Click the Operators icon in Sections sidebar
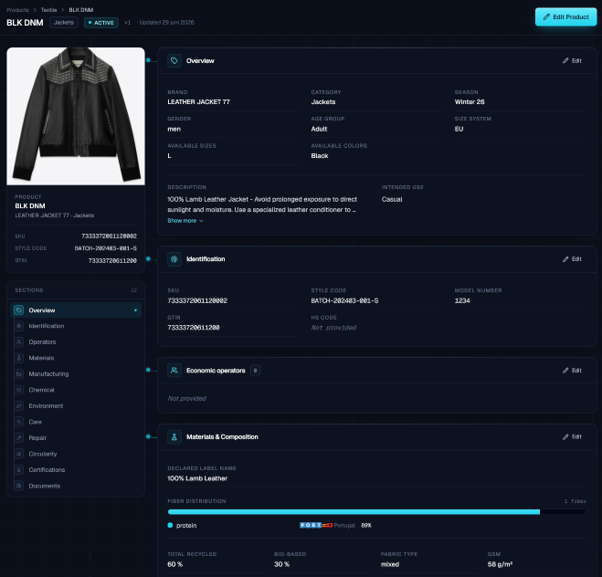 [x=19, y=342]
